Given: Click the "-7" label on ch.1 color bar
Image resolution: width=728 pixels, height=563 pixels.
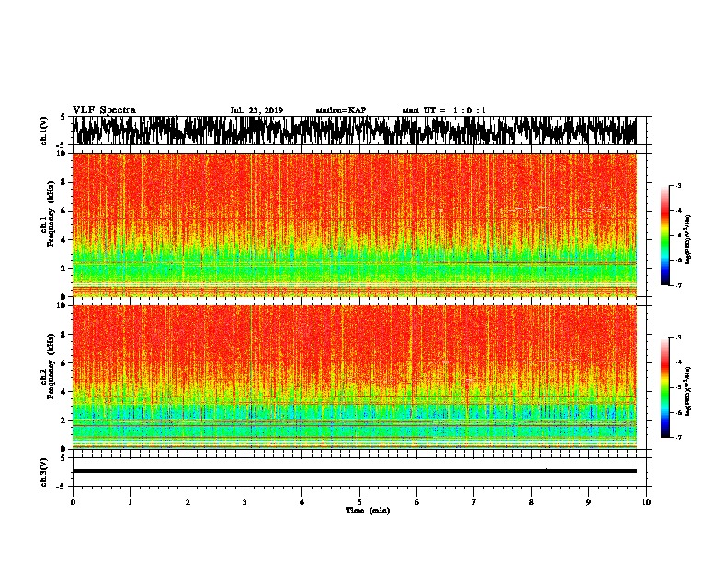Looking at the screenshot, I should (x=677, y=285).
